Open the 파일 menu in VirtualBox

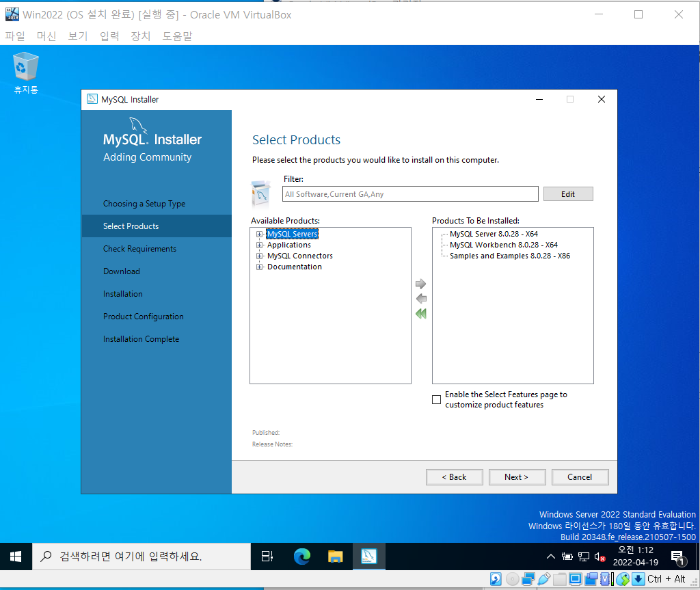pyautogui.click(x=15, y=36)
